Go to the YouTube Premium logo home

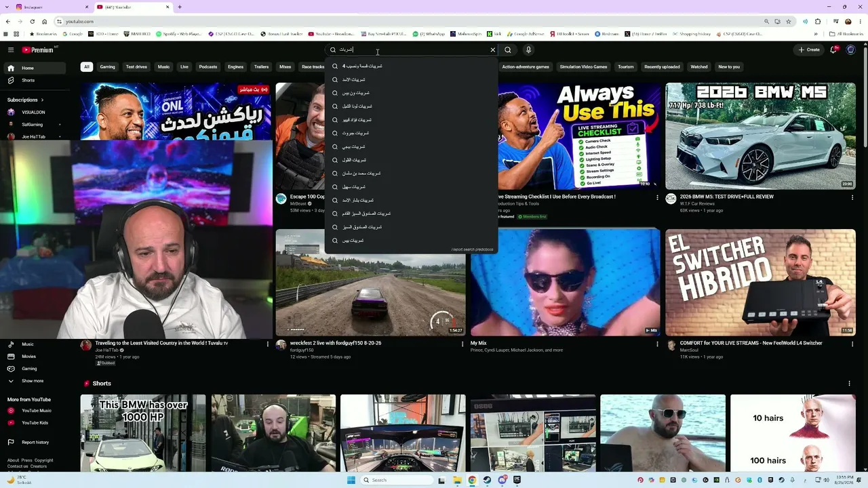[x=37, y=49]
